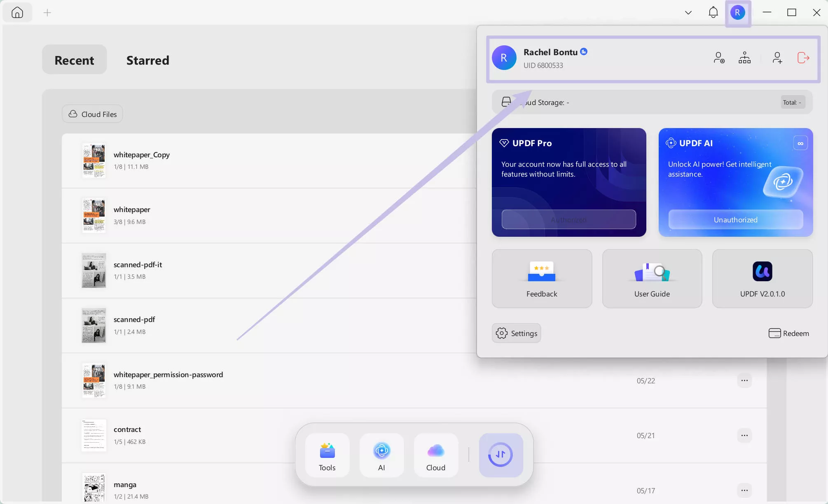Click the 05/22 date entry

click(x=646, y=381)
